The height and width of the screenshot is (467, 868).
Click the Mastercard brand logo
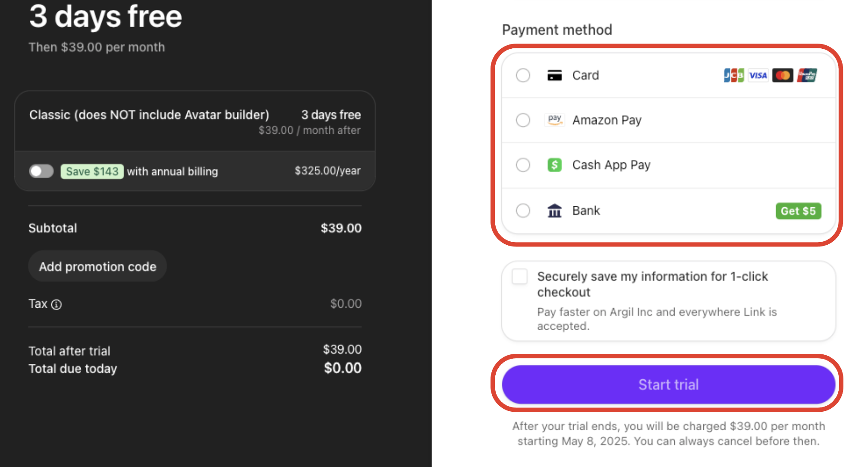coord(783,76)
